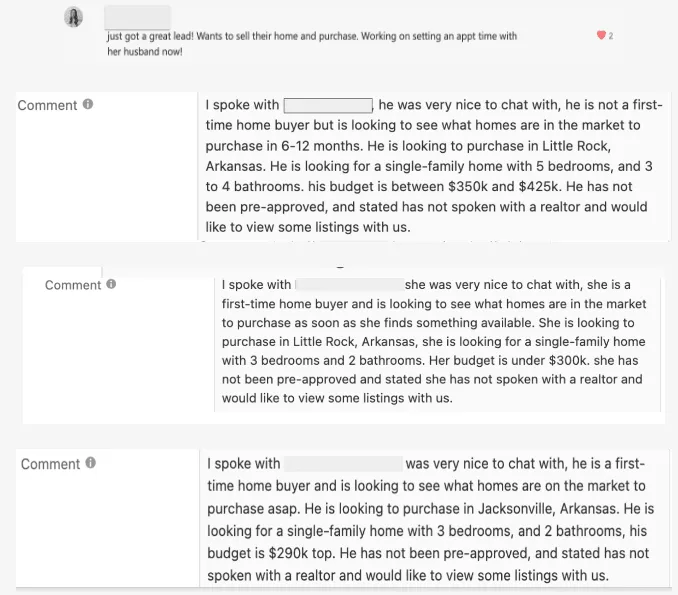Select the second Comment label

coord(73,285)
